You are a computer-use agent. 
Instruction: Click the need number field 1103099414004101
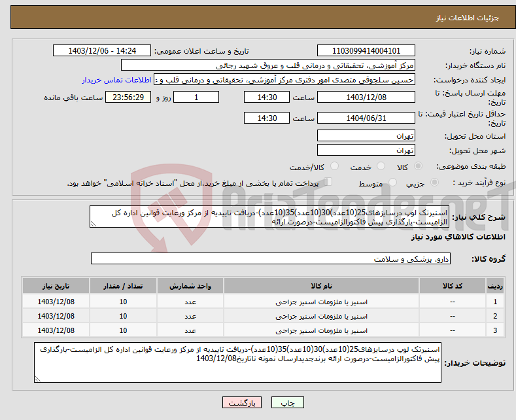(x=366, y=50)
